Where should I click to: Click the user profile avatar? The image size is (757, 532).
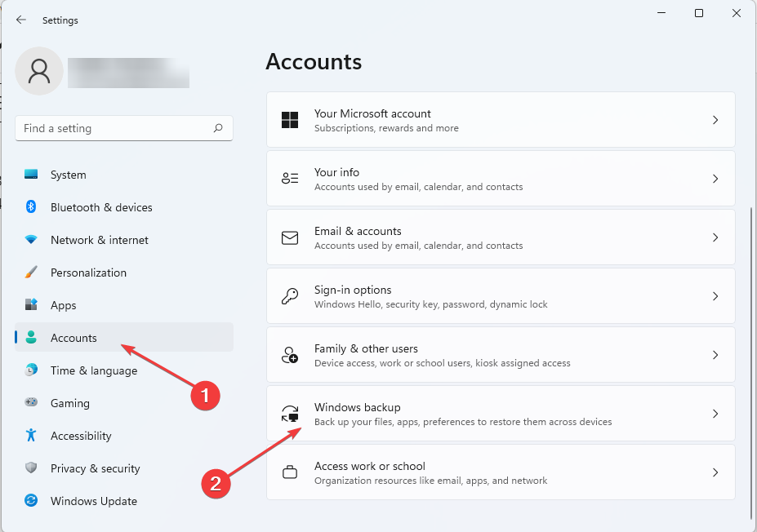point(39,71)
